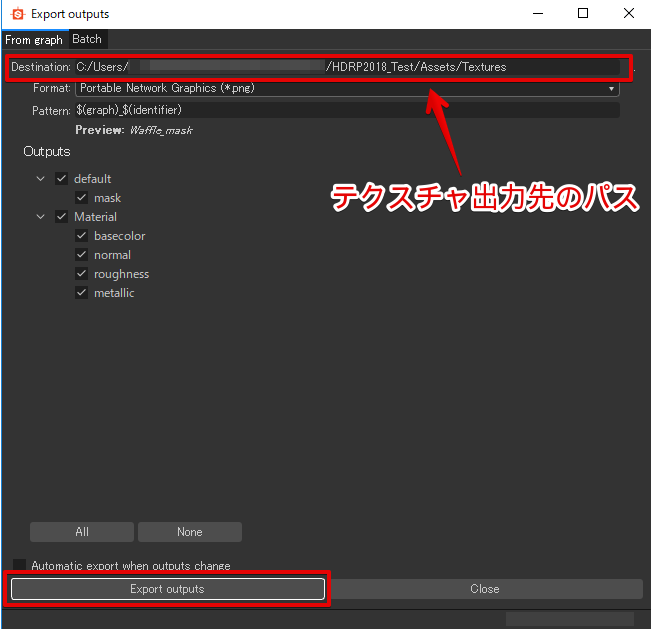Click the Close button

(x=485, y=589)
